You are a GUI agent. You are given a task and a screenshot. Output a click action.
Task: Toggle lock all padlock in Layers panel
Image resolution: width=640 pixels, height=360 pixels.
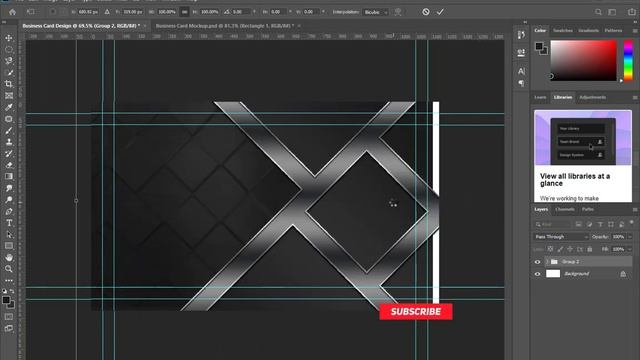(590, 249)
